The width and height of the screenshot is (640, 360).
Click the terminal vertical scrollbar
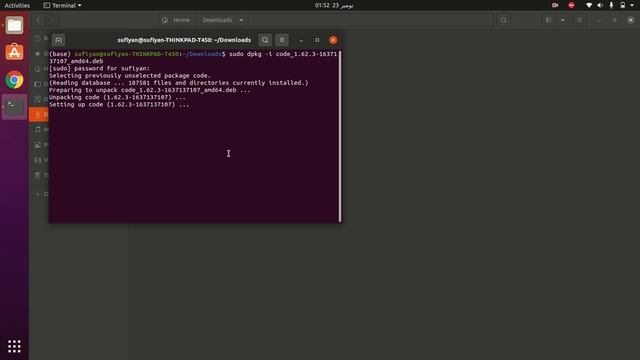click(340, 136)
